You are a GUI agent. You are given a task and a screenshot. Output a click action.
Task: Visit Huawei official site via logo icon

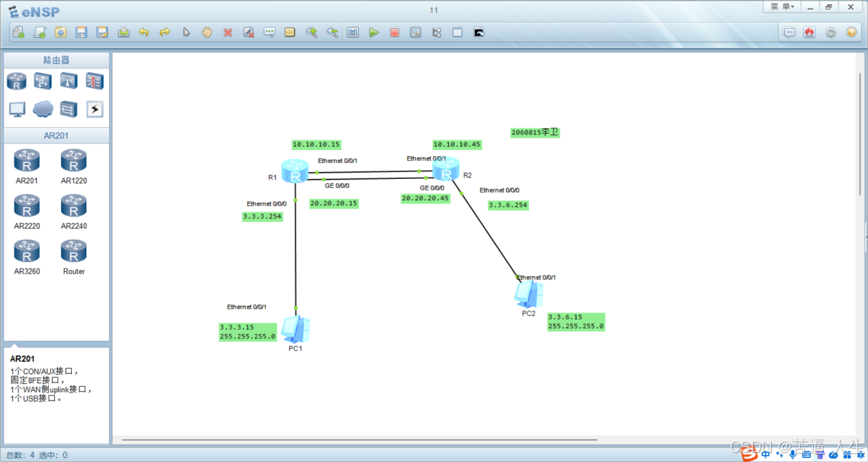click(x=810, y=32)
